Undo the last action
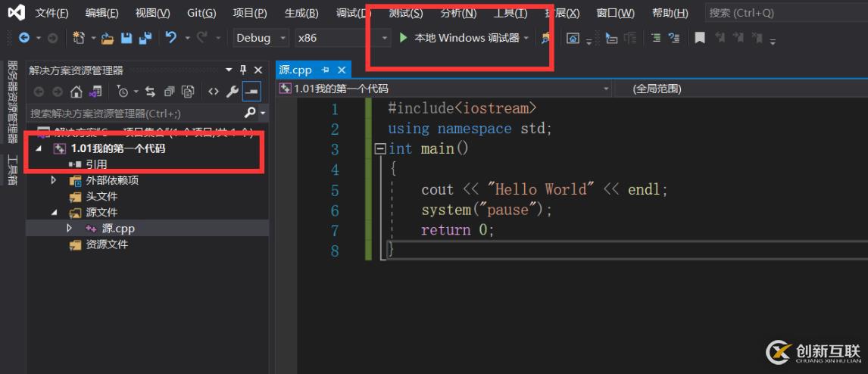The image size is (868, 374). 171,38
